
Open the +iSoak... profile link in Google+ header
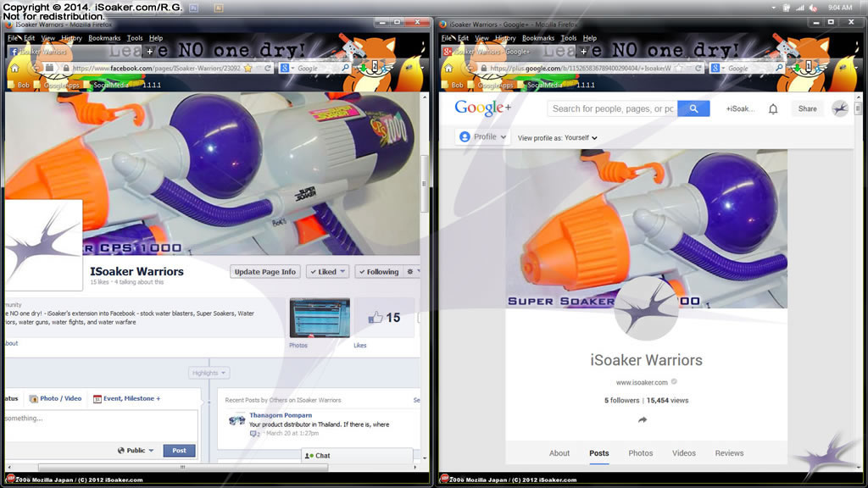pyautogui.click(x=740, y=109)
